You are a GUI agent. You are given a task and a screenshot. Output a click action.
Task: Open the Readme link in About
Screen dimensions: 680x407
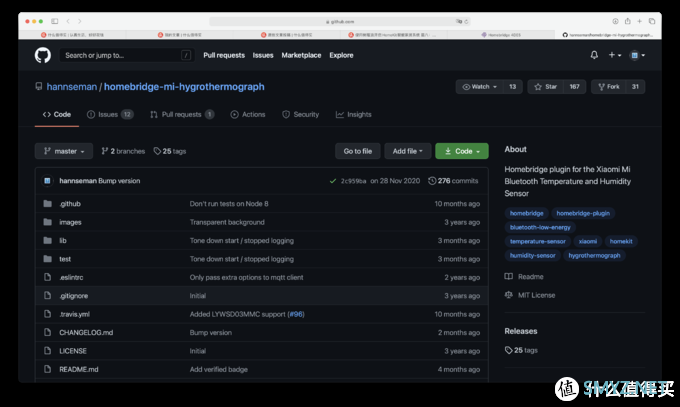click(x=524, y=277)
